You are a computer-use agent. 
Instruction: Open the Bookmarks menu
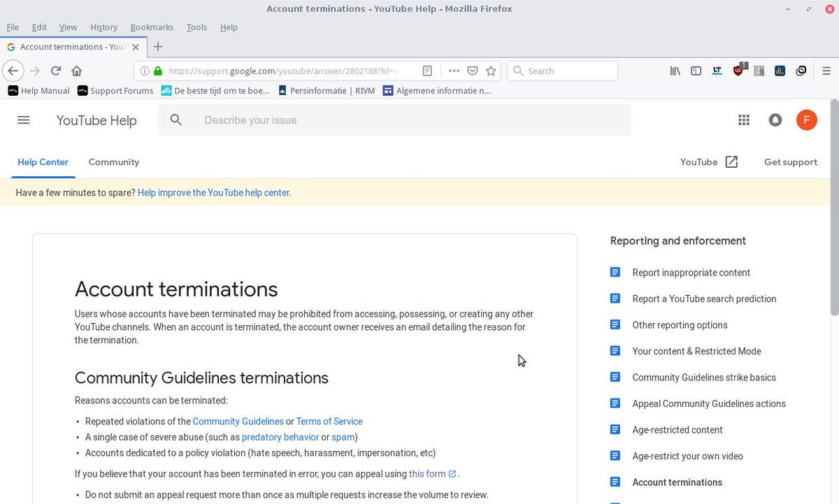coord(152,27)
